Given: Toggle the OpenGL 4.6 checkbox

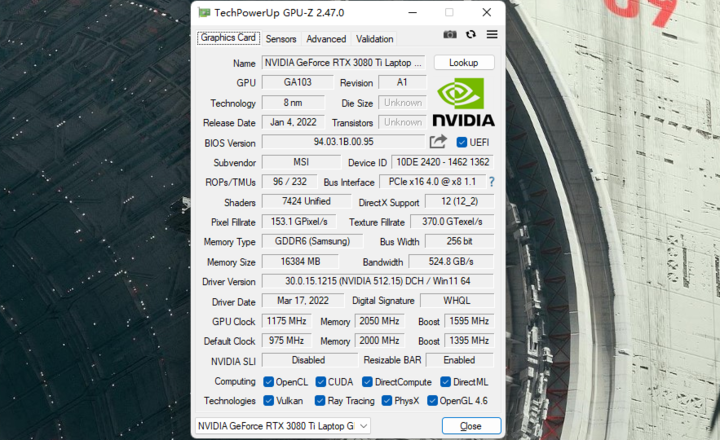Looking at the screenshot, I should (x=432, y=401).
